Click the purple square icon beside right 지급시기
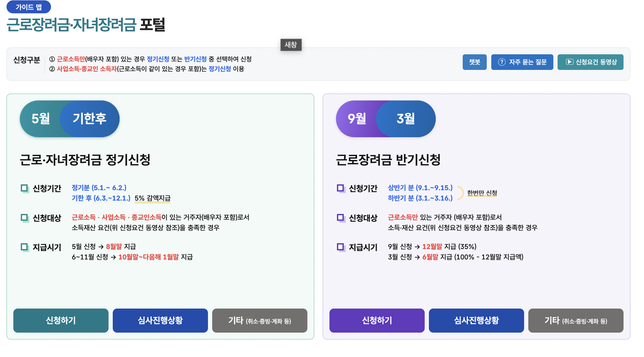This screenshot has height=357, width=644. [341, 247]
